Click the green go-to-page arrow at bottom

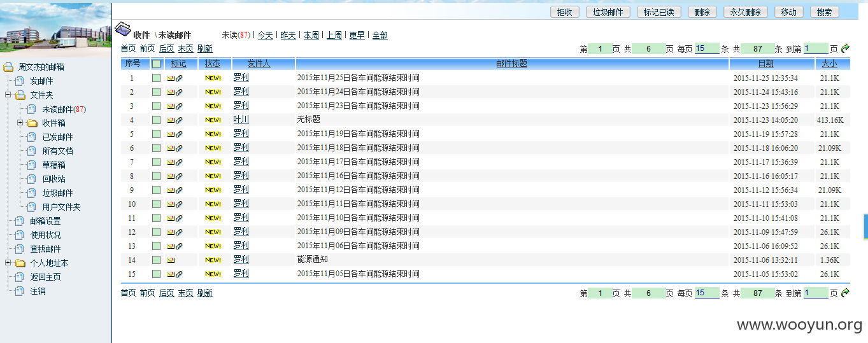pyautogui.click(x=845, y=293)
